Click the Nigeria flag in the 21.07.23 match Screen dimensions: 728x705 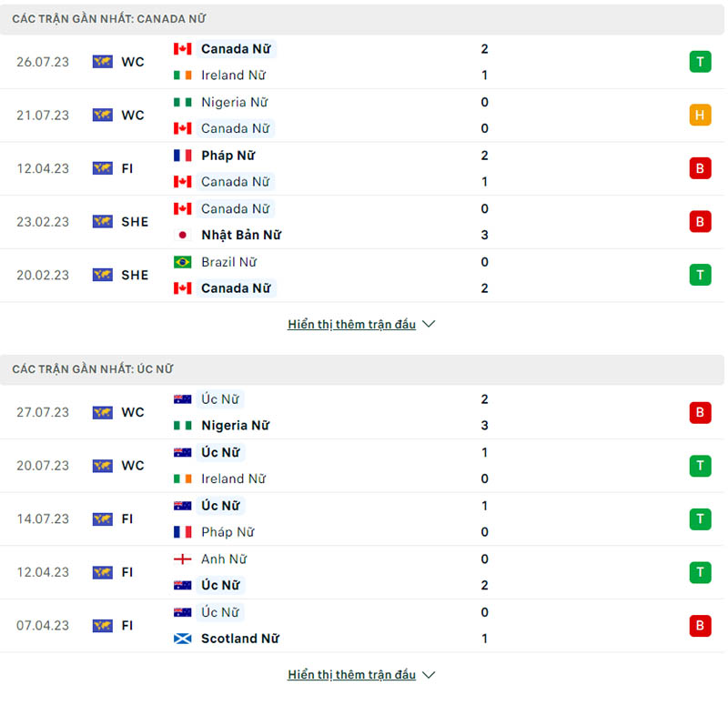tap(181, 102)
